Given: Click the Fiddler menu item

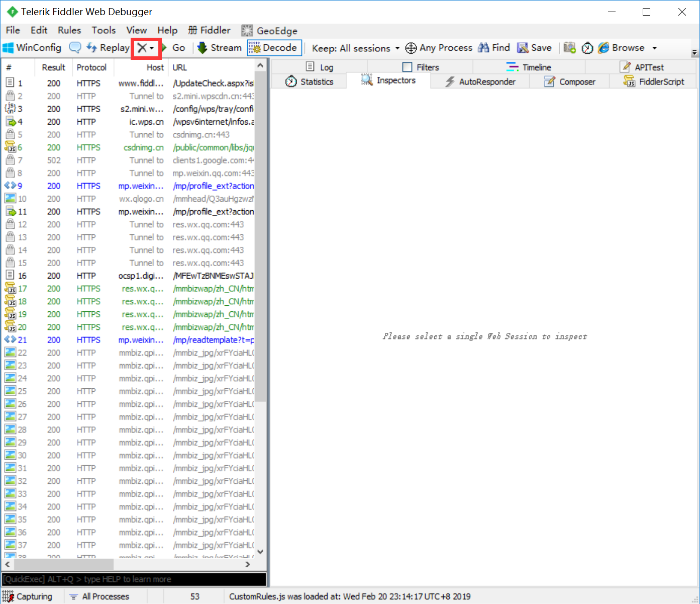Looking at the screenshot, I should (209, 30).
